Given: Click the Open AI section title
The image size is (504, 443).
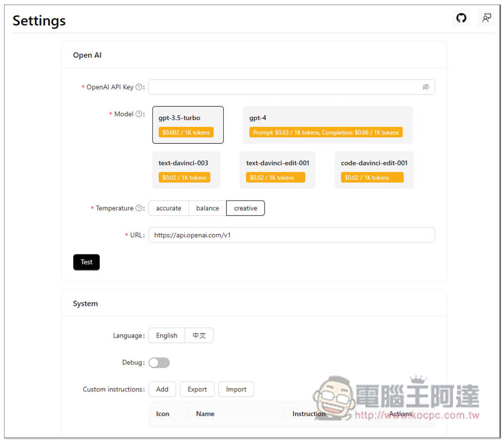Looking at the screenshot, I should coord(87,55).
